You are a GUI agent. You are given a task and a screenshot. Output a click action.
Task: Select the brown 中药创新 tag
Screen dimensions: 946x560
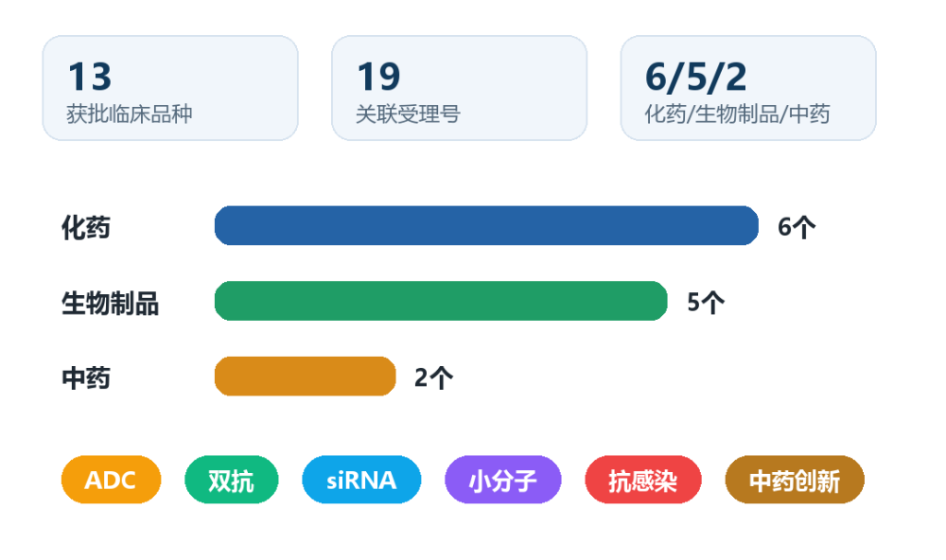[x=794, y=480]
